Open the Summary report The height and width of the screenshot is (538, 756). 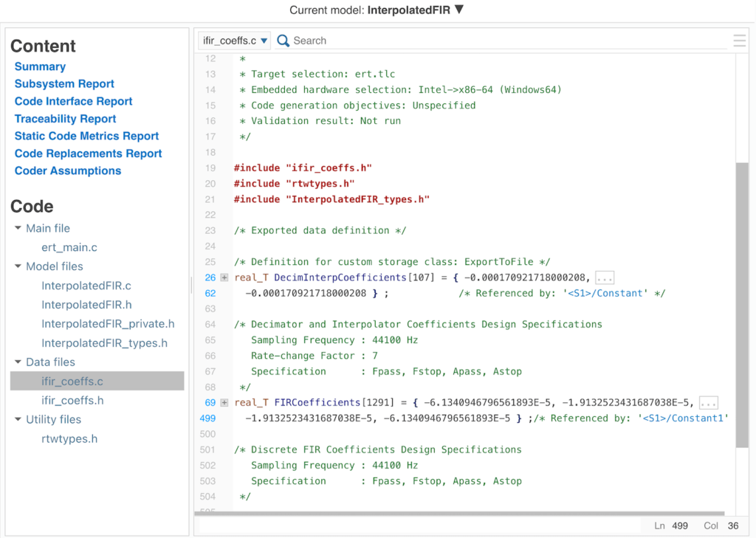[x=40, y=66]
